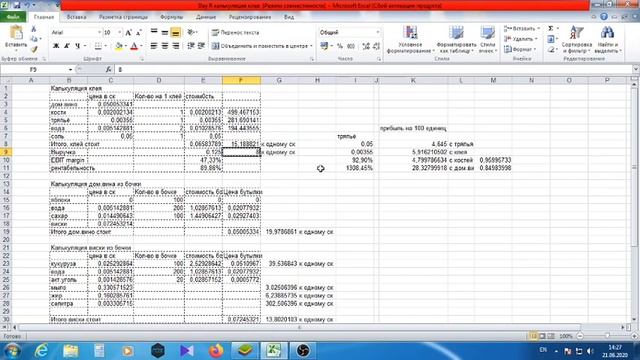
Task: Click the Excel Help question mark icon
Action: click(604, 17)
